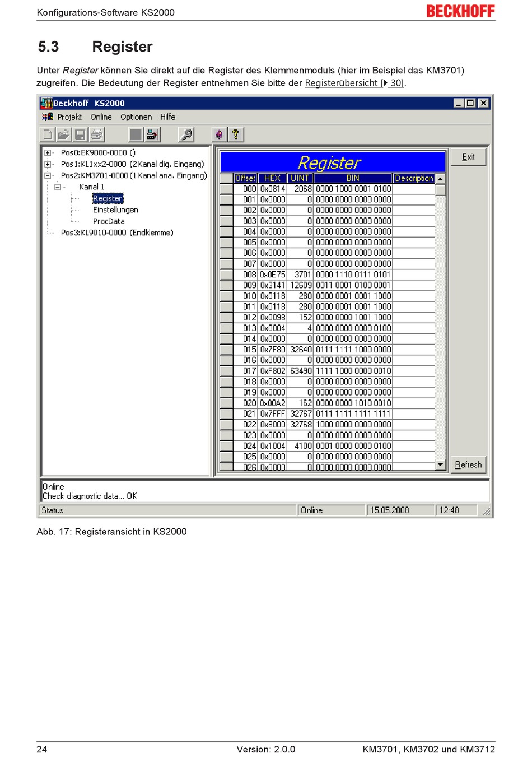The image size is (532, 767).
Task: Click the Exit button
Action: tap(468, 157)
